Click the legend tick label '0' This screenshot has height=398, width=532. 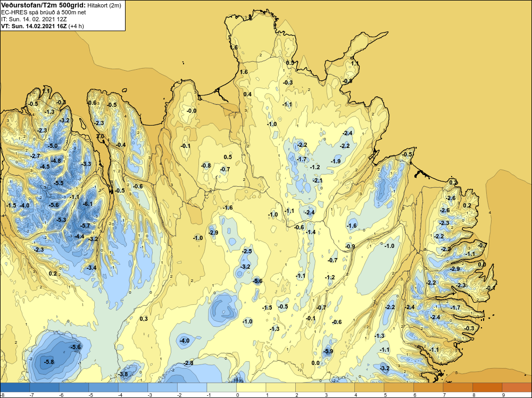point(237,395)
